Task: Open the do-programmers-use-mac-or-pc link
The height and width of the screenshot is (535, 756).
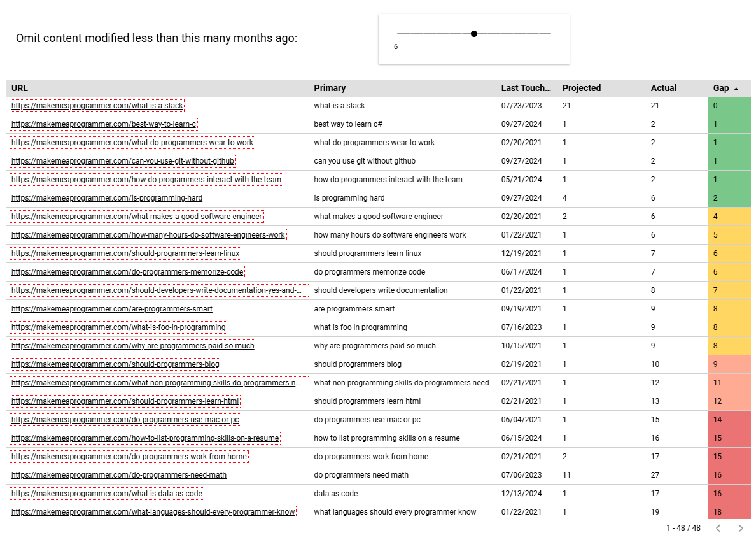Action: (125, 420)
